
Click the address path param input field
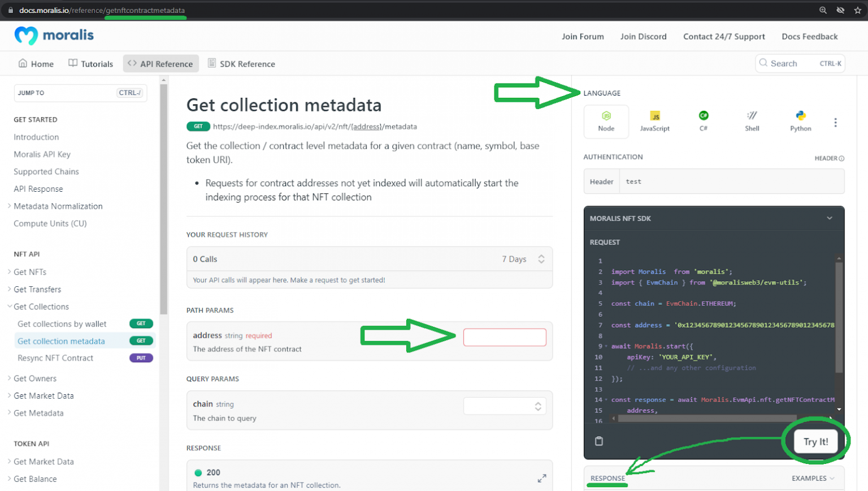(x=505, y=337)
